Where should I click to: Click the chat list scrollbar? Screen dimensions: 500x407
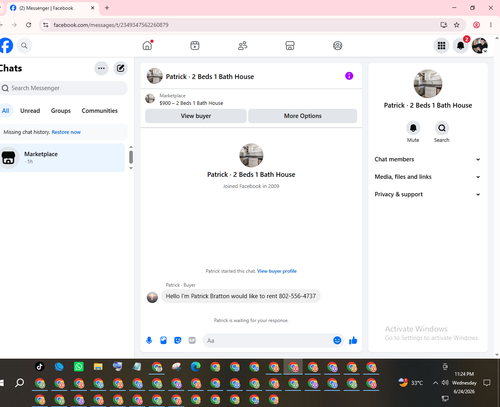(131, 157)
